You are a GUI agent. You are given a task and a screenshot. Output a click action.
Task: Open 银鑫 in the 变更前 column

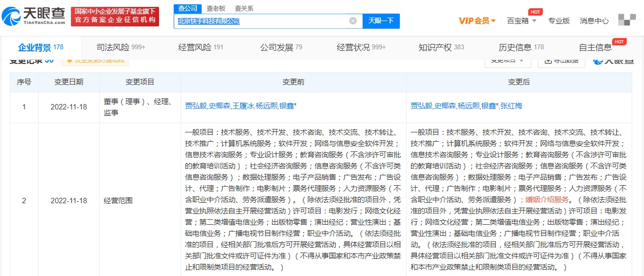click(287, 106)
